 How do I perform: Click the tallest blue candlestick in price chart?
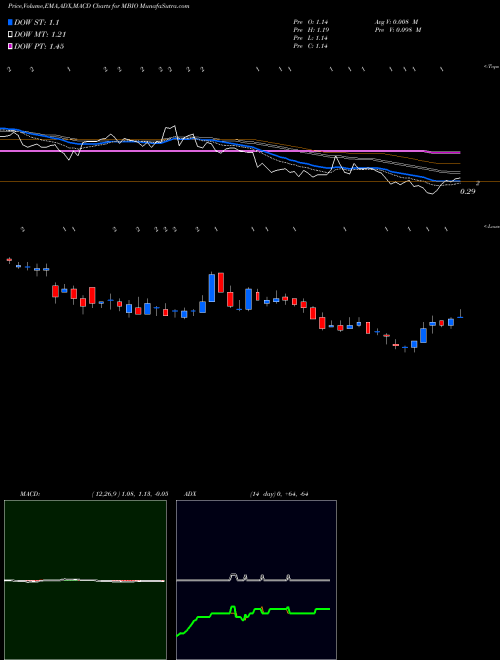212,287
